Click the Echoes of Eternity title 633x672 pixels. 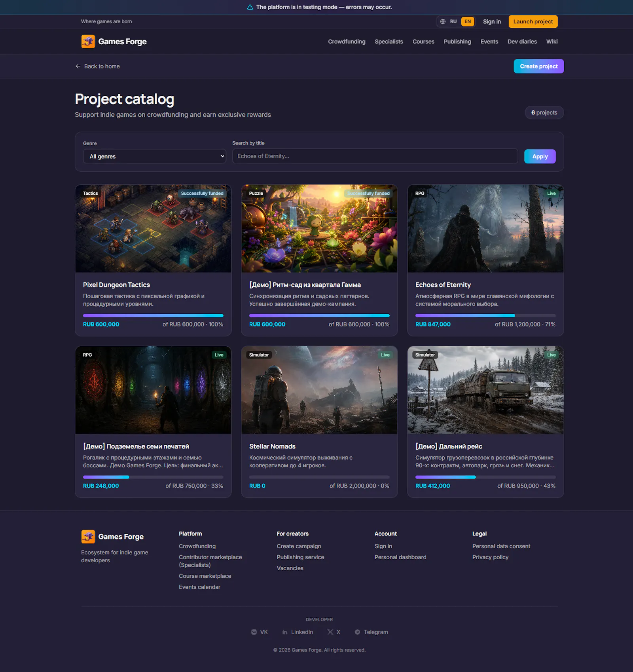pos(443,285)
